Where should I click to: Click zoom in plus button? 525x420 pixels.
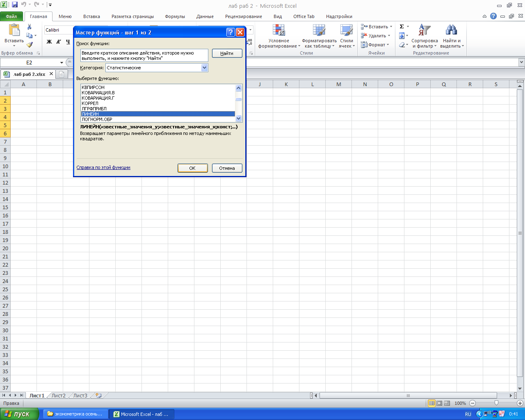520,403
